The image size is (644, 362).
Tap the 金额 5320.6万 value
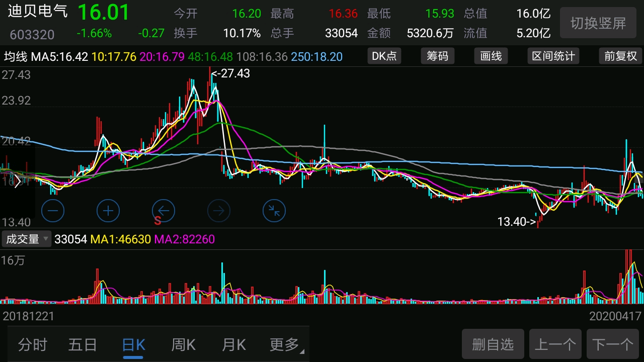point(430,34)
